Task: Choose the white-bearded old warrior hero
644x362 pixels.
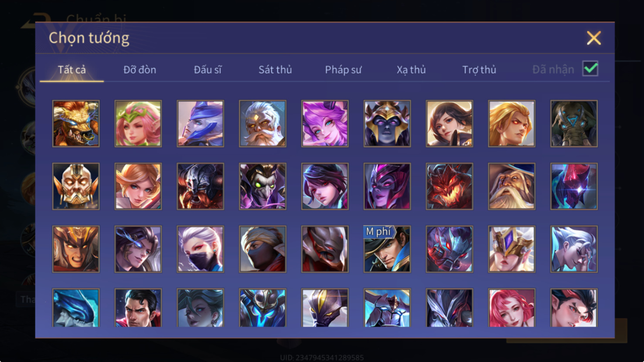Action: (x=262, y=124)
